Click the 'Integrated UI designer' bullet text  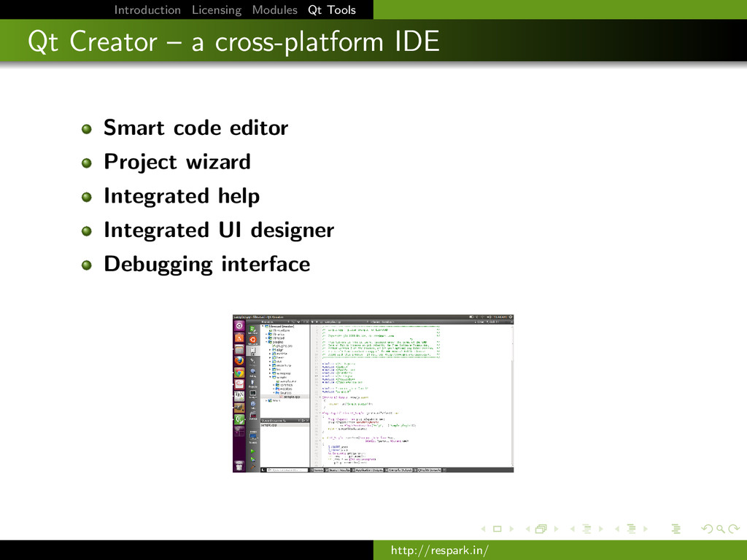[219, 230]
